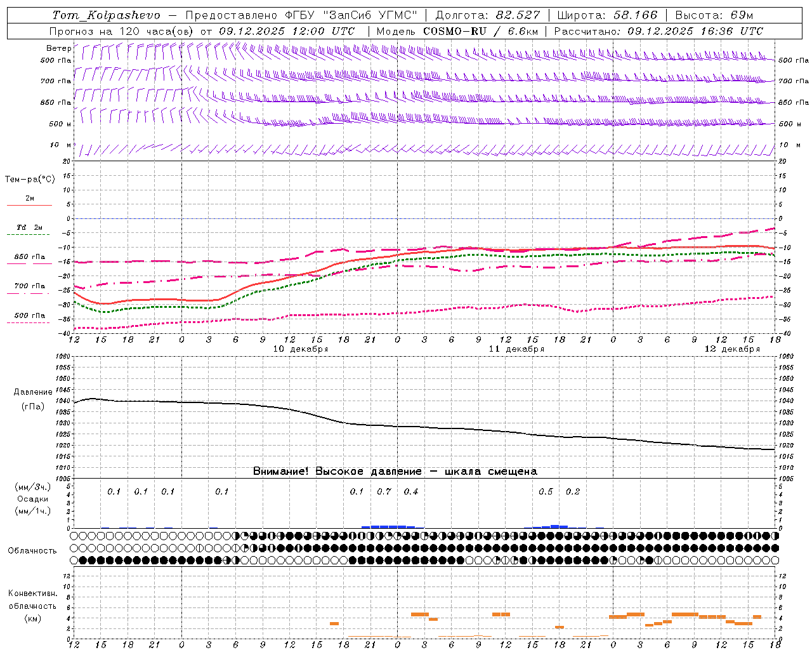Screen dimensions: 812x650
Task: Click the 'Td 2м' legend label
Action: point(29,227)
